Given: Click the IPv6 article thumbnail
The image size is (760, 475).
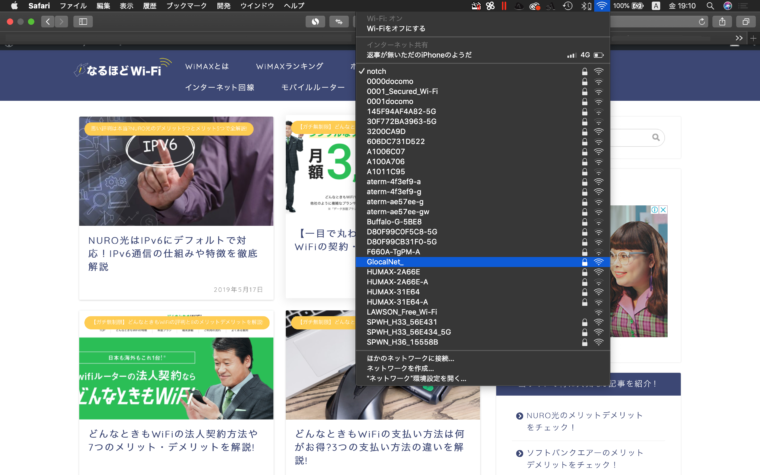Looking at the screenshot, I should pos(176,171).
